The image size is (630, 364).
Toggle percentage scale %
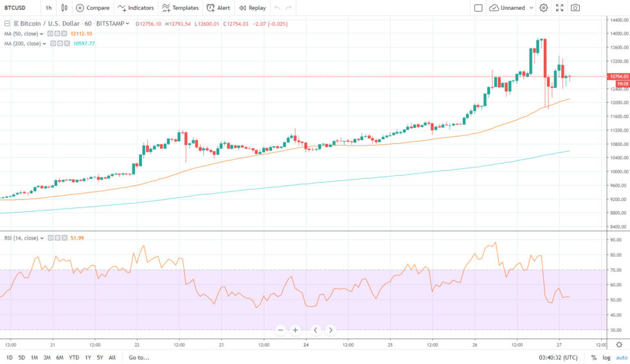tap(593, 358)
